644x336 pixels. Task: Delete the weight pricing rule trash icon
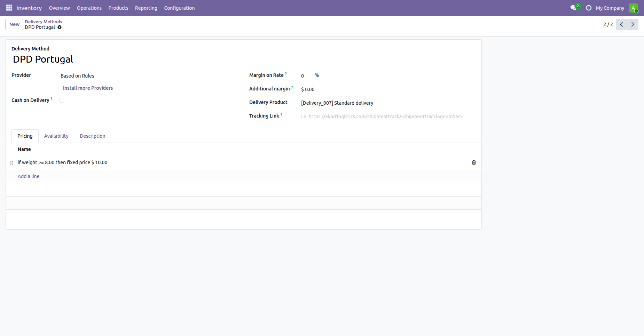[x=474, y=162]
